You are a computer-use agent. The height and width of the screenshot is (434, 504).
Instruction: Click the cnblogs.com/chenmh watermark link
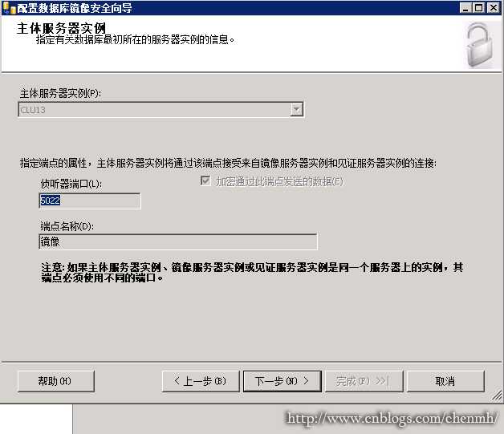(x=392, y=418)
